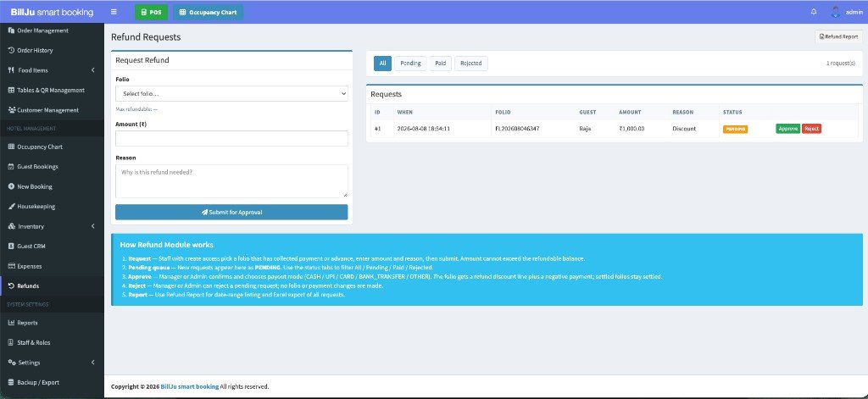Click Submit for Approval button
Image resolution: width=868 pixels, height=399 pixels.
coord(231,212)
